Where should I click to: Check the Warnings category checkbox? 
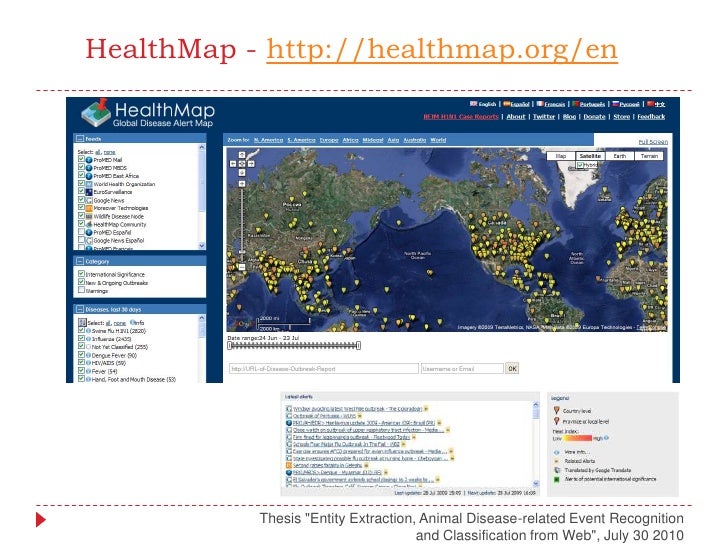click(x=81, y=290)
